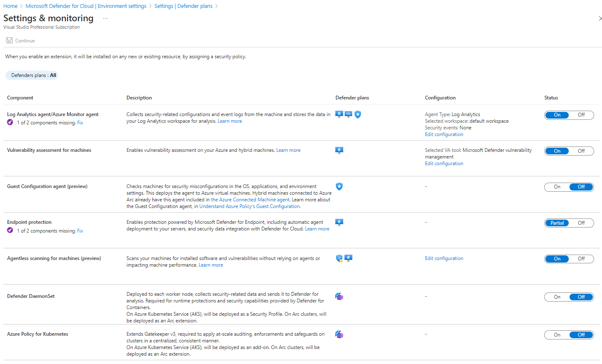Click the Containers plan icon in the Defender DaemonSet row
The image size is (602, 364).
(x=339, y=297)
